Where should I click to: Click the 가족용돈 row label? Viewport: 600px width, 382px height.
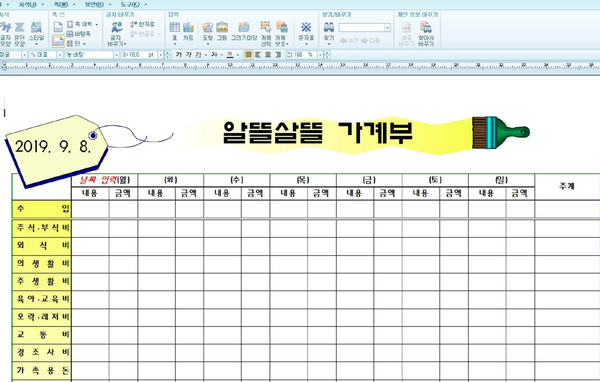point(42,371)
